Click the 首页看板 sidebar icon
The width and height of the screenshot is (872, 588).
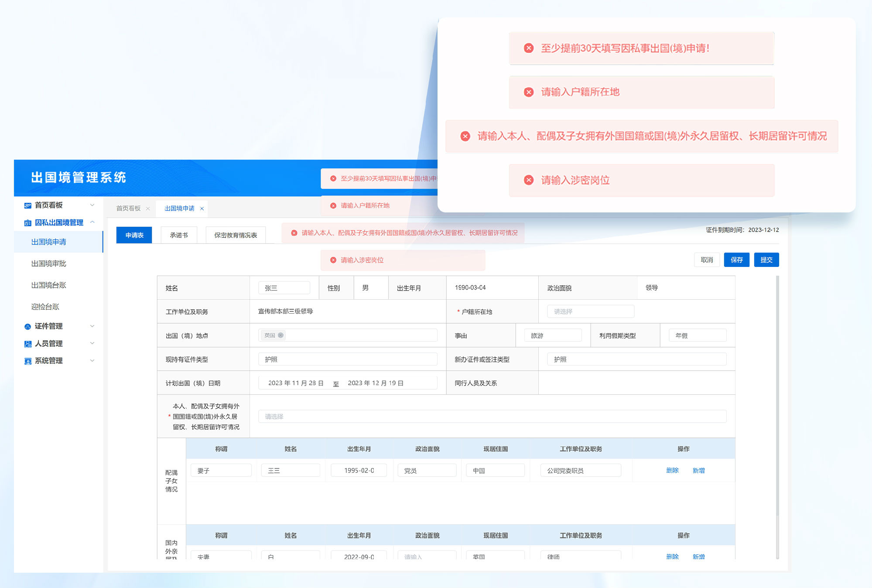click(x=27, y=205)
